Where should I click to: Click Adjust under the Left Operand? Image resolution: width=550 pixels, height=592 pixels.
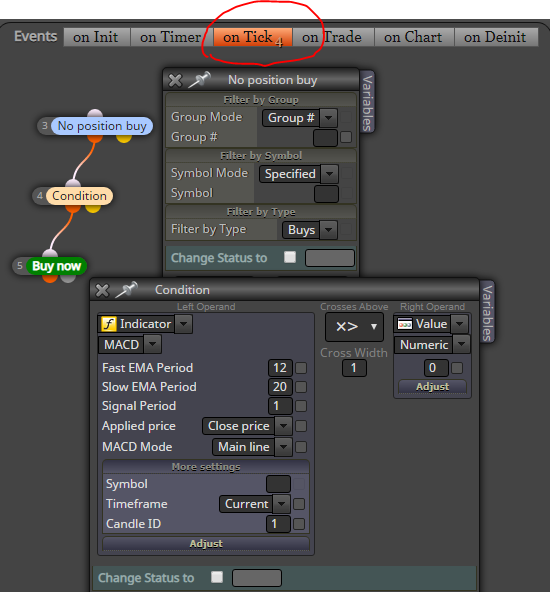point(206,544)
